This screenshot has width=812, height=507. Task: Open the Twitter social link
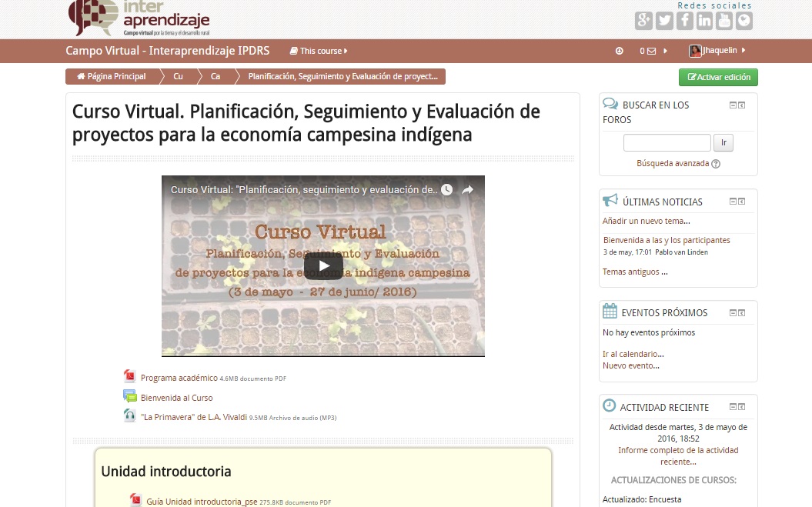point(664,21)
